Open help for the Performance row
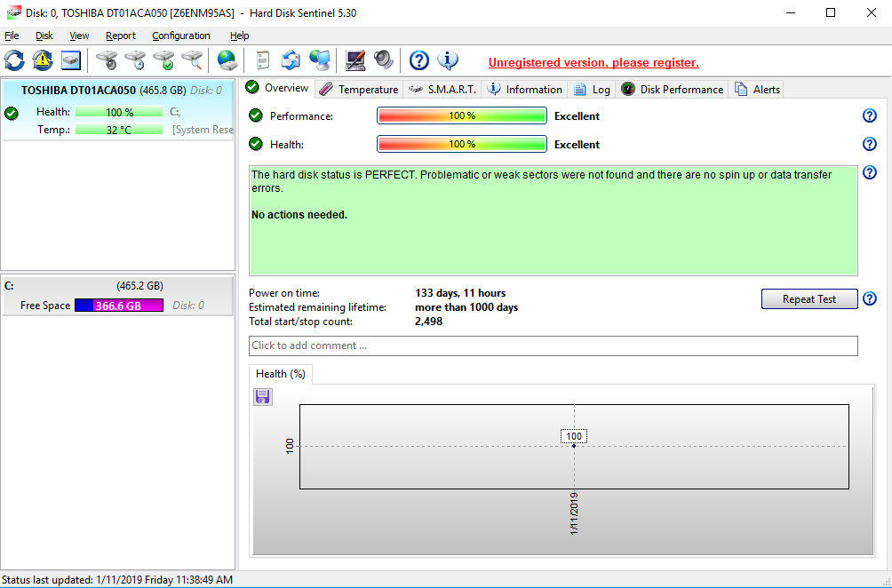892x588 pixels. 870,116
